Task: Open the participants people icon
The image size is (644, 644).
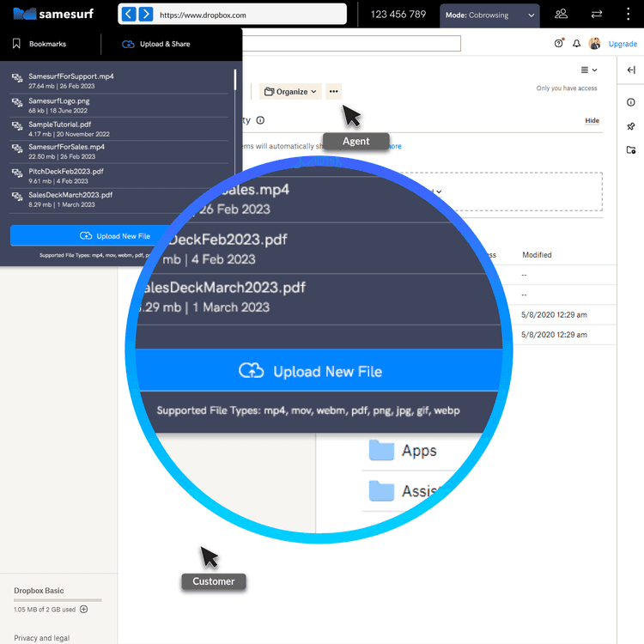Action: 561,15
